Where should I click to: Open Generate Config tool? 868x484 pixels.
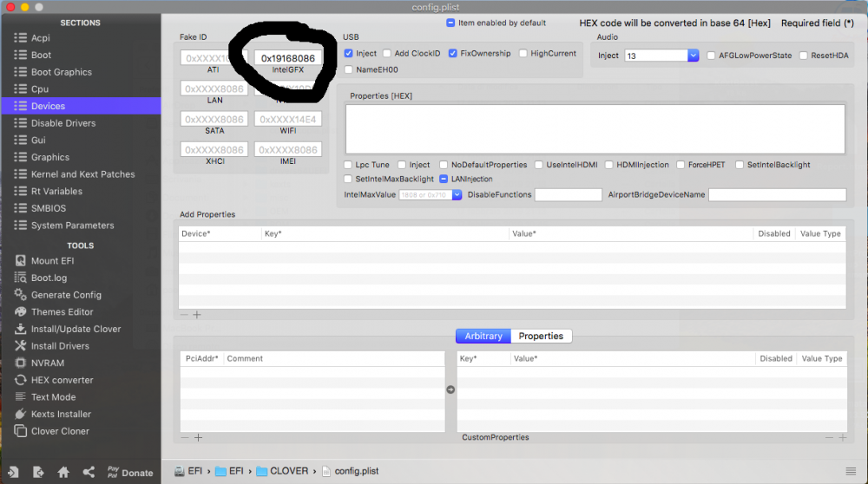click(66, 295)
